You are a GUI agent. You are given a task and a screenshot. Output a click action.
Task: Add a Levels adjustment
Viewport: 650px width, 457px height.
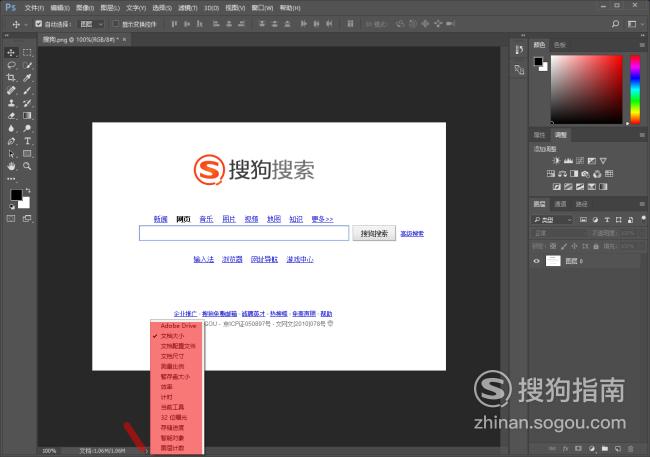[568, 160]
